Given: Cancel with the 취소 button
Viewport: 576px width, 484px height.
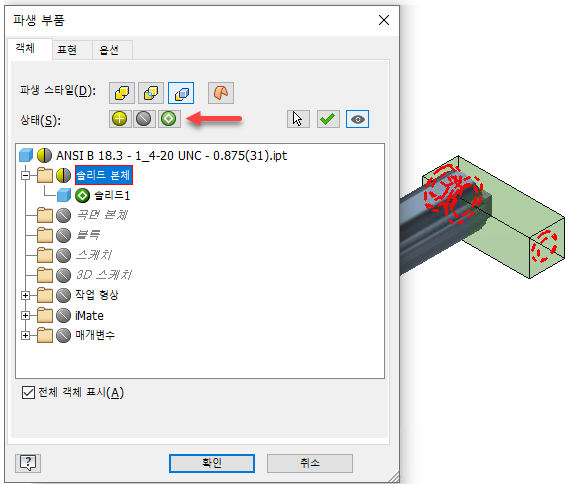Looking at the screenshot, I should click(x=310, y=463).
